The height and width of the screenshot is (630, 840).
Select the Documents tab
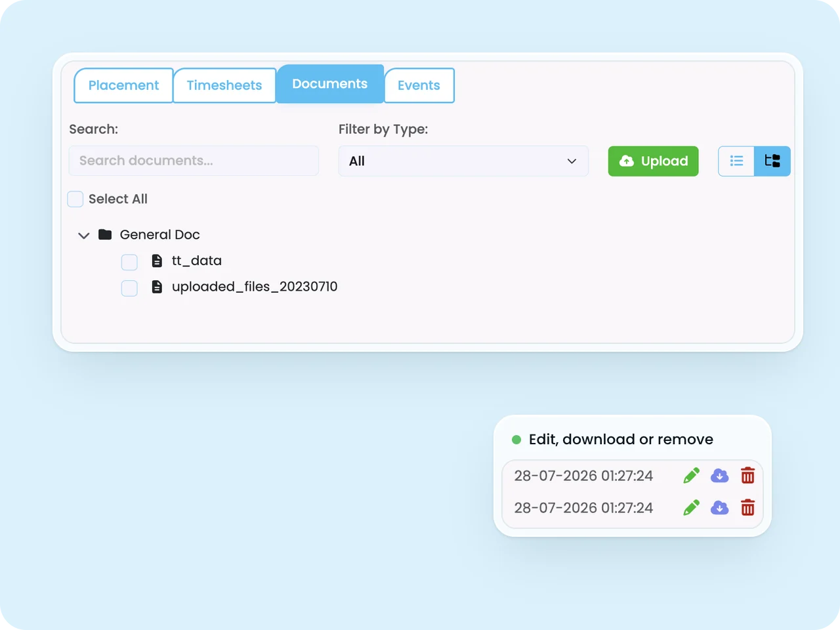point(330,84)
